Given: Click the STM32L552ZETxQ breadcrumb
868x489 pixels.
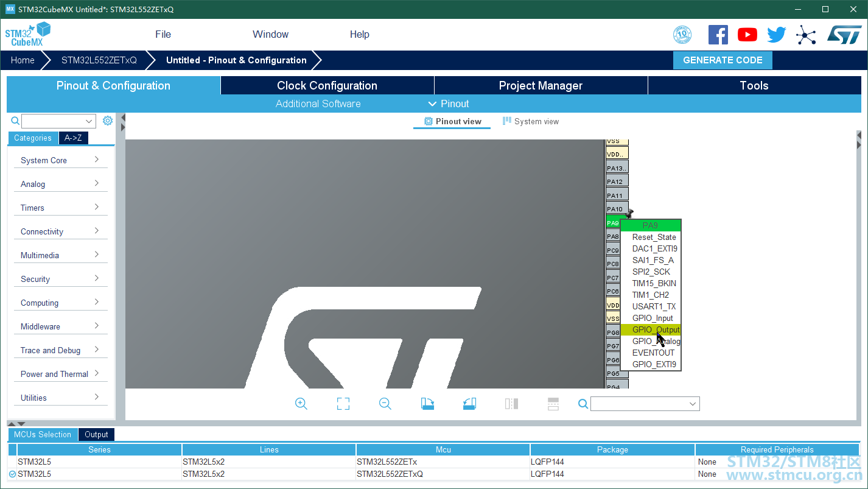Looking at the screenshot, I should [x=99, y=60].
